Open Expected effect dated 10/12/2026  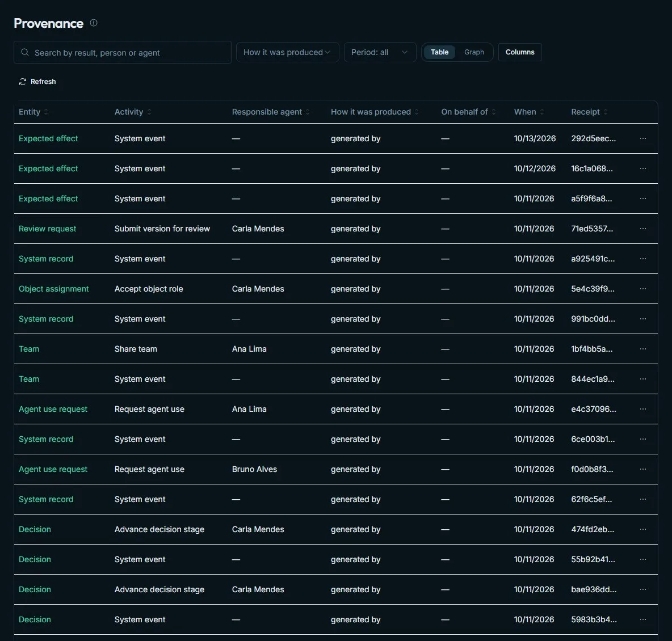[x=48, y=168]
